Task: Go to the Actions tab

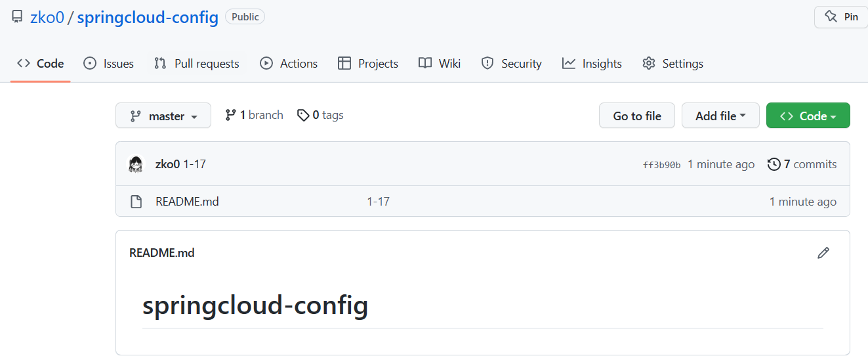Action: 289,64
